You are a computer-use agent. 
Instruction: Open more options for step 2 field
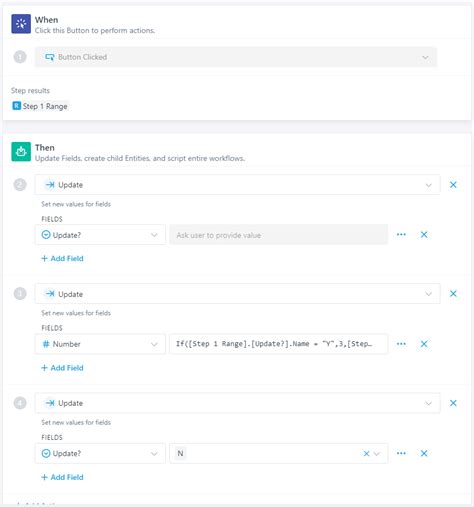click(401, 235)
